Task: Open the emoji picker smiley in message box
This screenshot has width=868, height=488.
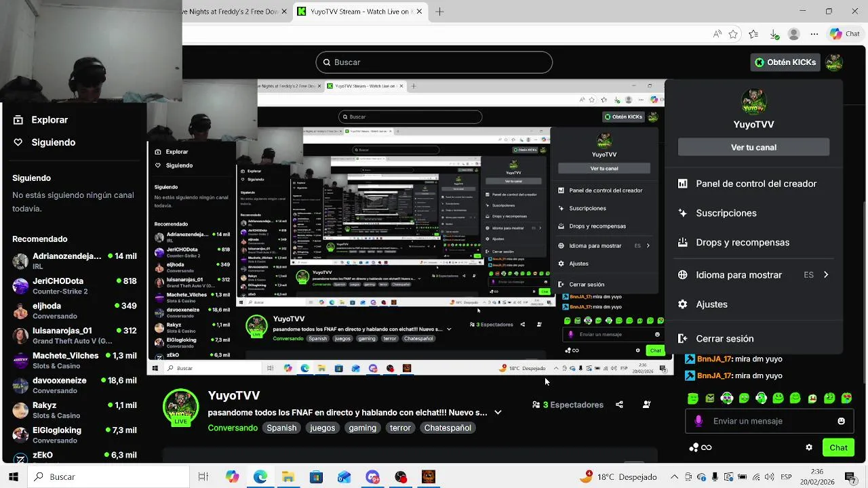Action: (x=841, y=421)
